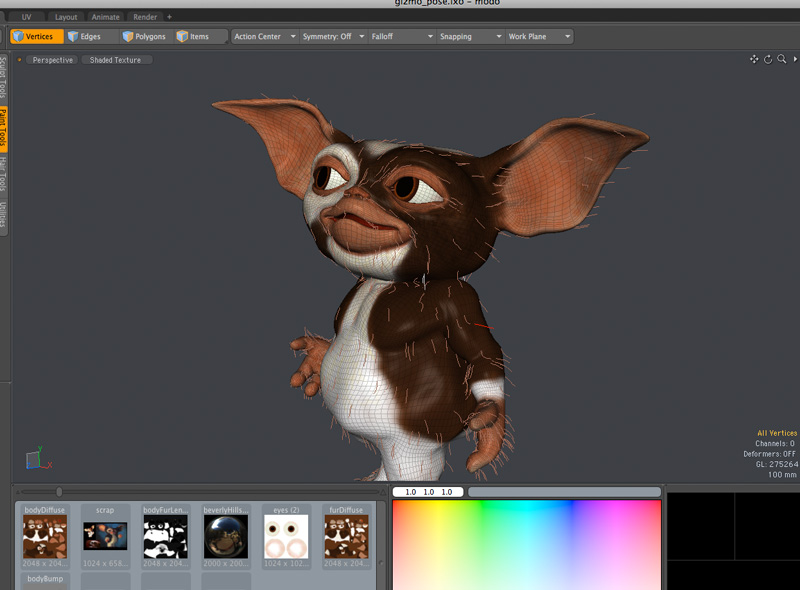Click the orange viewport dot indicator
Viewport: 800px width, 590px height.
pos(19,60)
